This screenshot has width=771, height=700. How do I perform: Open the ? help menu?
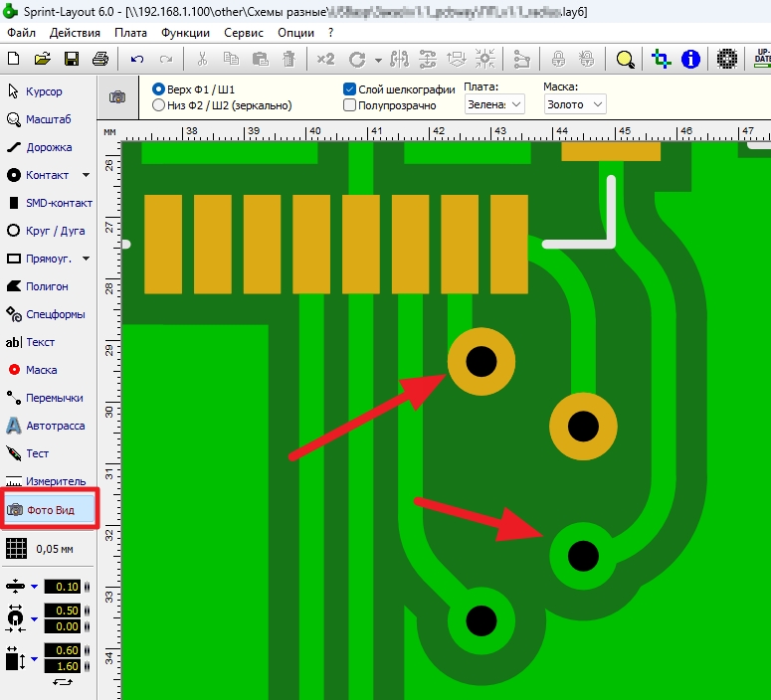click(331, 33)
